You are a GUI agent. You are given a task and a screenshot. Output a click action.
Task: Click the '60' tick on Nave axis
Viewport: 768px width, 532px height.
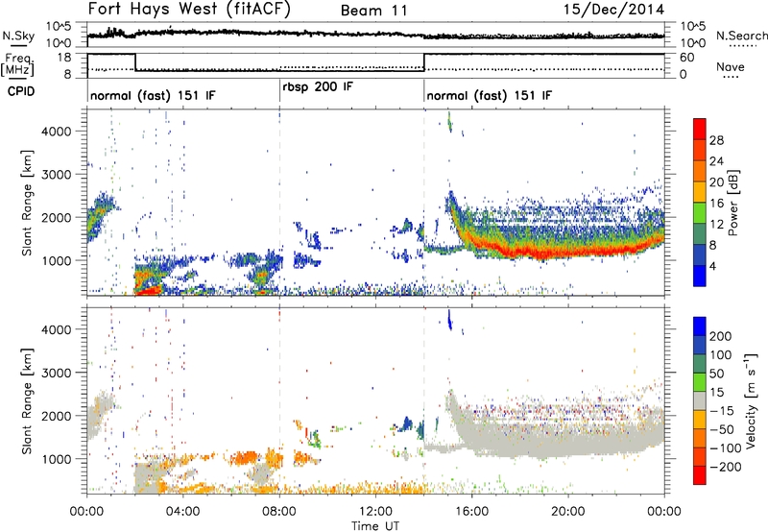[686, 58]
